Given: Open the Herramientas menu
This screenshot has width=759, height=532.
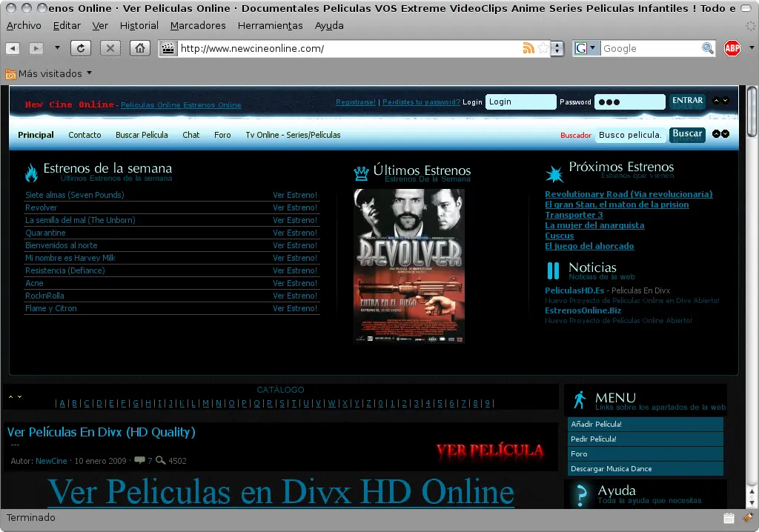Looking at the screenshot, I should (270, 26).
